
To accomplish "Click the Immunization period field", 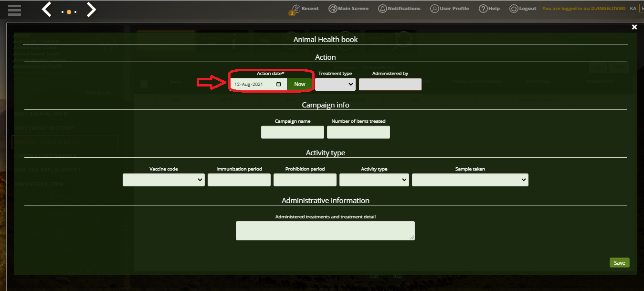I will click(x=239, y=180).
